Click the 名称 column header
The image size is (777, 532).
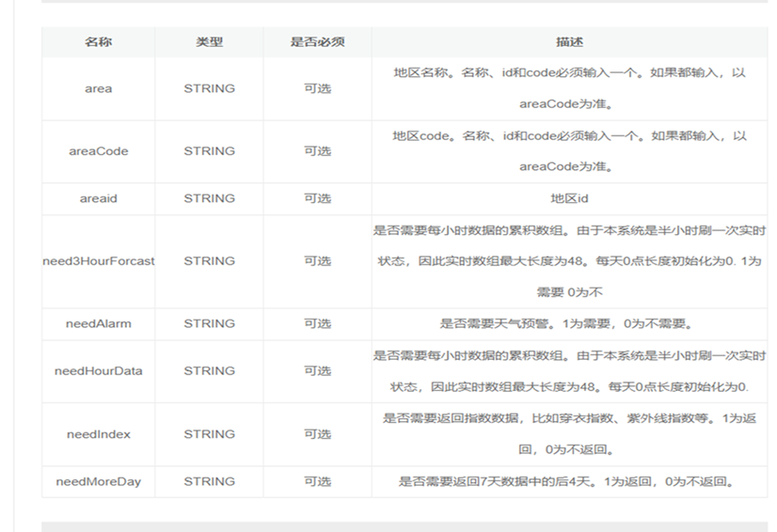[98, 42]
